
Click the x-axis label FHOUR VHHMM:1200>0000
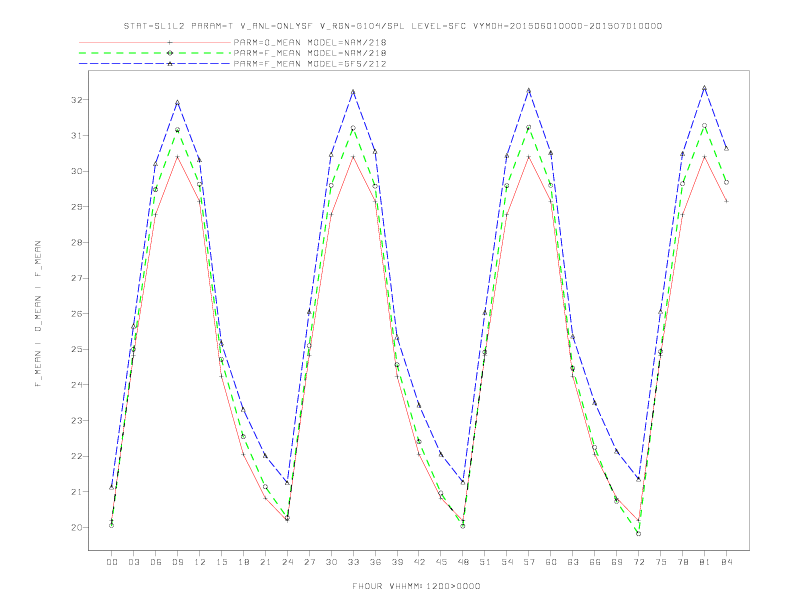416,586
